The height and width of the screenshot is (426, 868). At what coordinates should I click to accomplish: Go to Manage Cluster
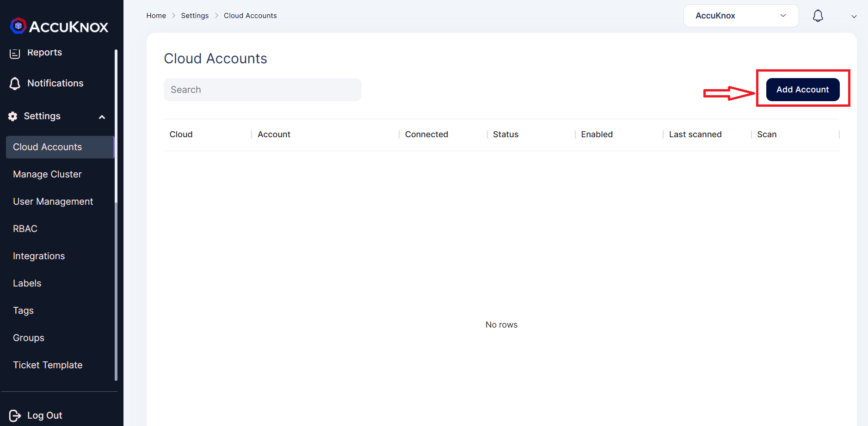(x=47, y=174)
